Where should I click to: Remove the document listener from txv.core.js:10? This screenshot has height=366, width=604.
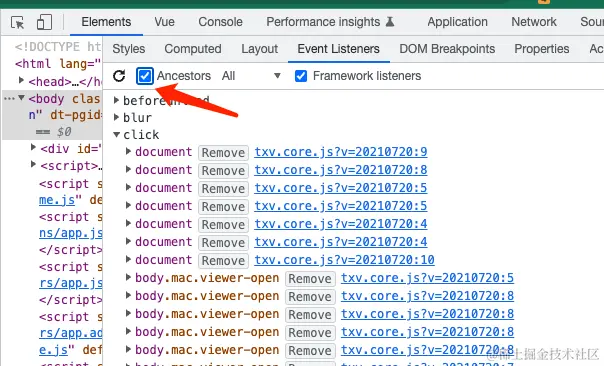[223, 261]
